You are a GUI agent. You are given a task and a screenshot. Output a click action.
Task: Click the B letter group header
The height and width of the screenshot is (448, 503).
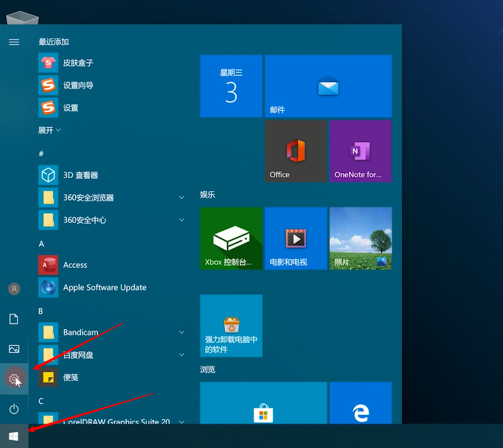(41, 311)
